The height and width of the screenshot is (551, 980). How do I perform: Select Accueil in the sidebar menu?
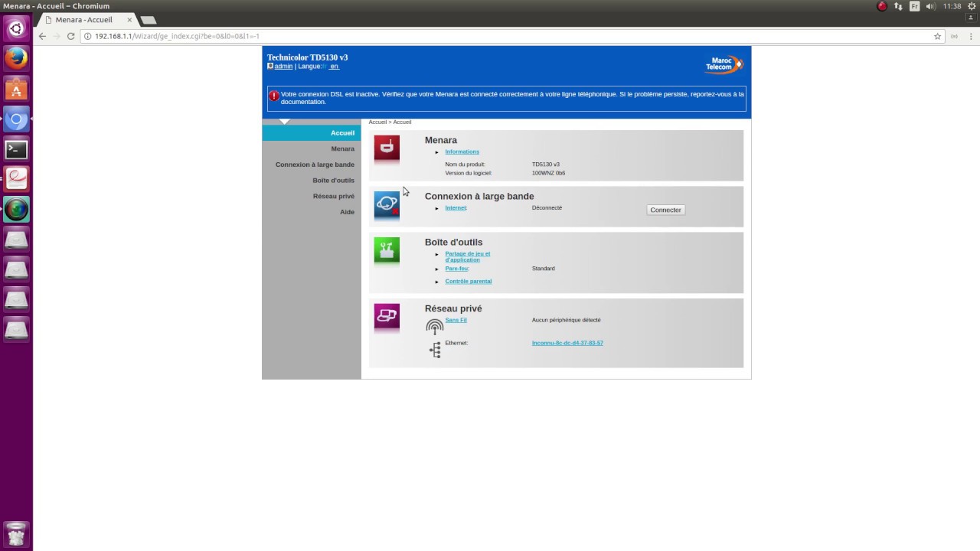(312, 133)
